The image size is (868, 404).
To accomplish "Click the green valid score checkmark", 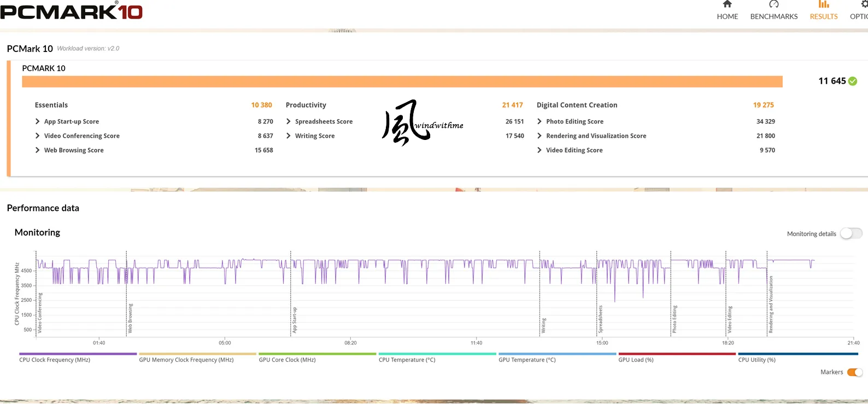I will click(853, 81).
